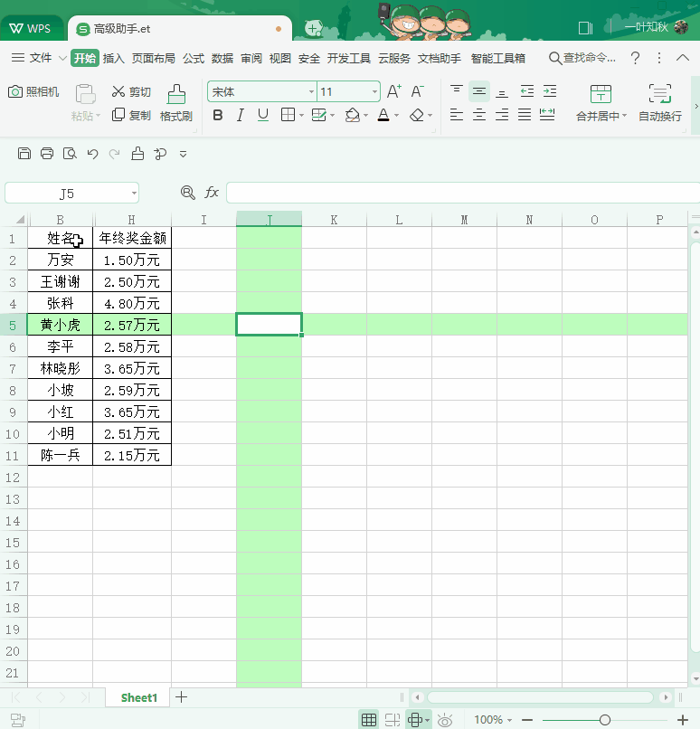Expand the File (文件) menu arrow

[62, 58]
